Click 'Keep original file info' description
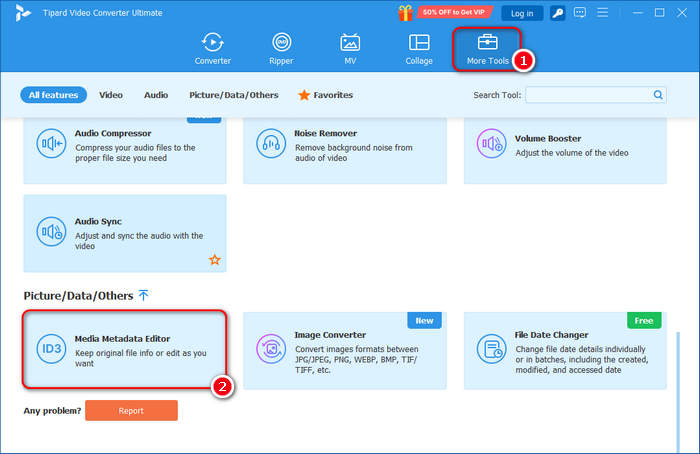This screenshot has width=700, height=454. coord(141,358)
